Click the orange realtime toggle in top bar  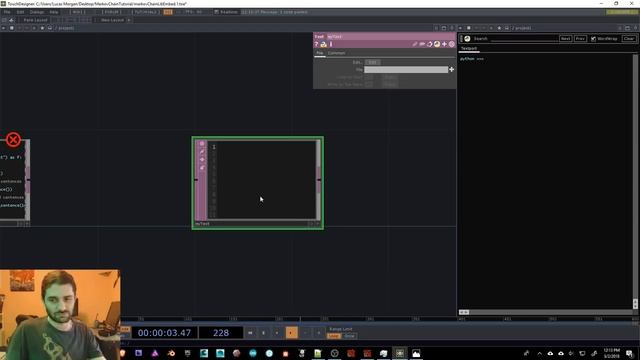(x=168, y=12)
